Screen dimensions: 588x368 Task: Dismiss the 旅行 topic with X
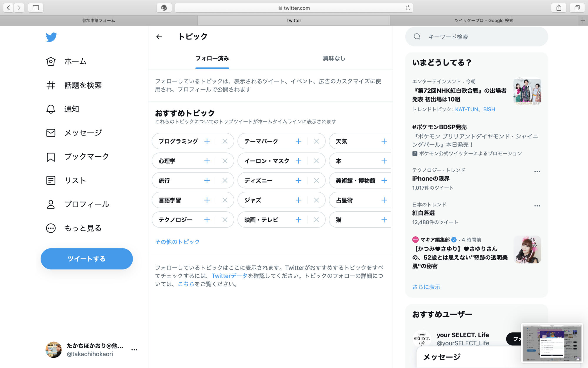pyautogui.click(x=225, y=180)
